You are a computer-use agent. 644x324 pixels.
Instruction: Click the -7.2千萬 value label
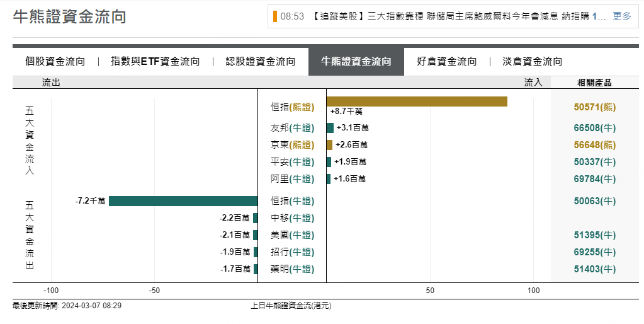click(x=91, y=201)
